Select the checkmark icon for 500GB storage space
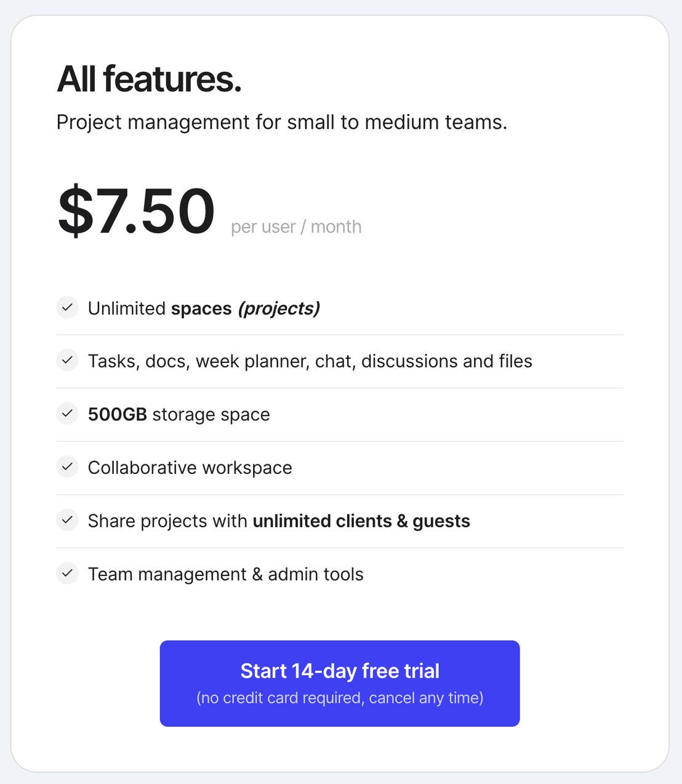 coord(67,414)
